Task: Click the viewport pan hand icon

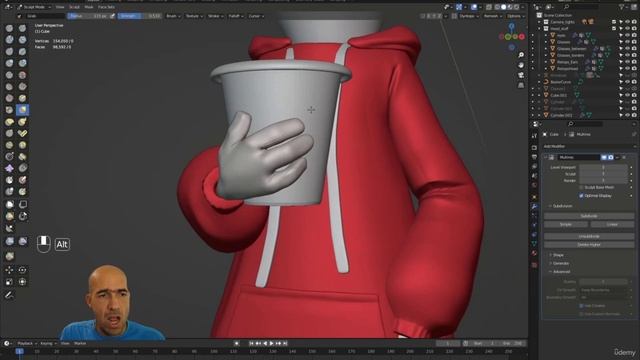Action: pos(521,65)
